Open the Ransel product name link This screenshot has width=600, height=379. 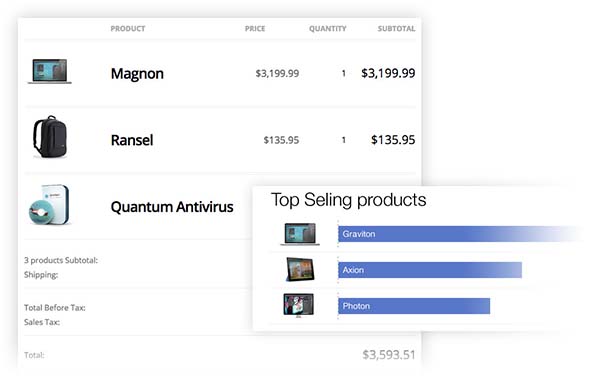tap(132, 140)
